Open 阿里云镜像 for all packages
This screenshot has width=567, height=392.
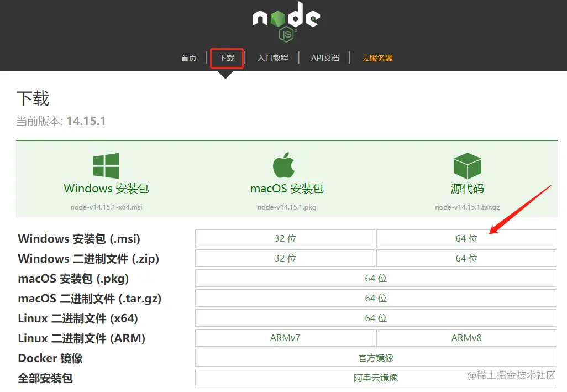pyautogui.click(x=376, y=378)
